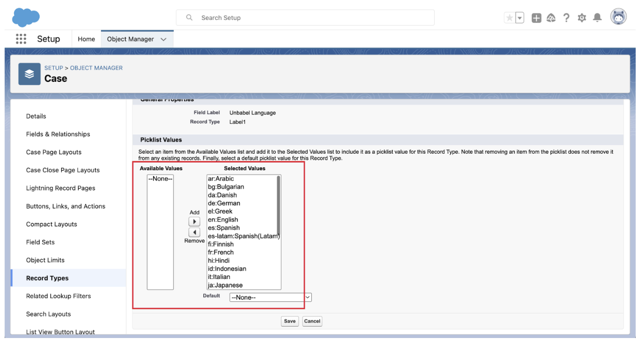The image size is (644, 344).
Task: Select id:Indonesian value
Action: click(x=227, y=269)
